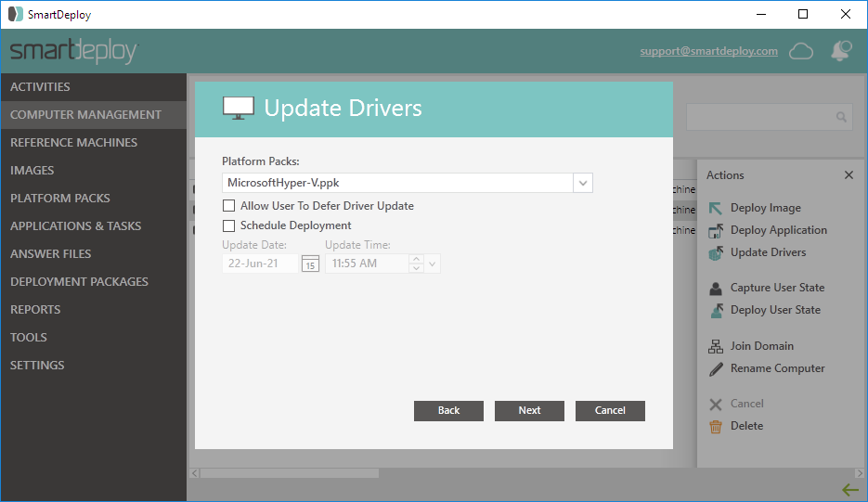Click the horizontal scrollbar thumb
This screenshot has height=502, width=868.
pos(290,473)
